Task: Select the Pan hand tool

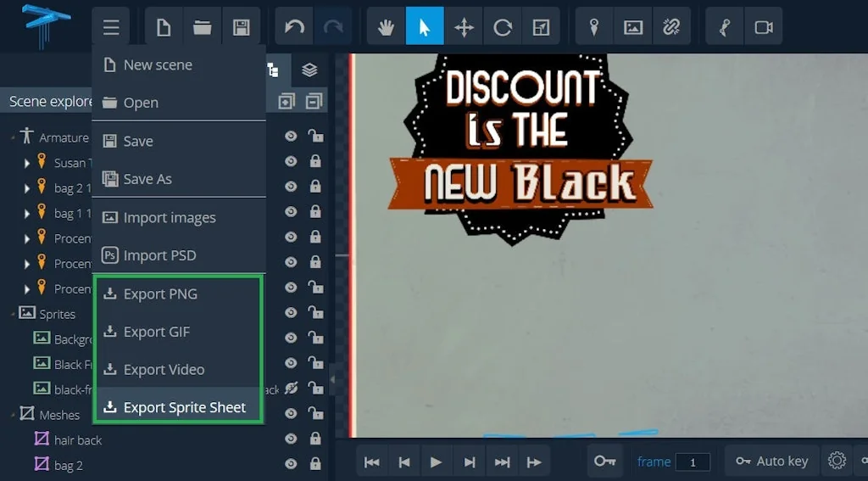Action: (x=386, y=27)
